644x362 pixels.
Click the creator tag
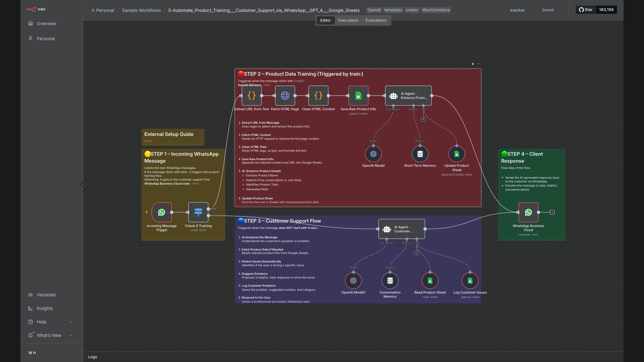412,10
